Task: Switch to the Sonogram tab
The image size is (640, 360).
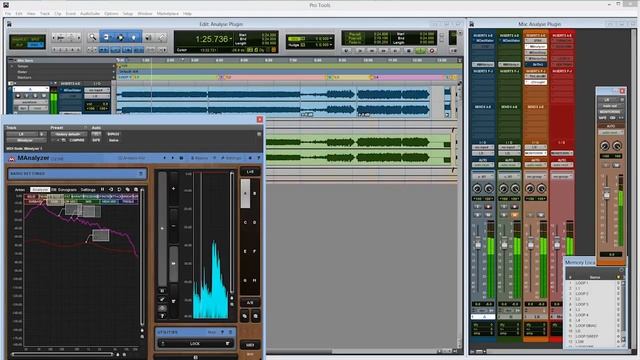Action: click(67, 189)
